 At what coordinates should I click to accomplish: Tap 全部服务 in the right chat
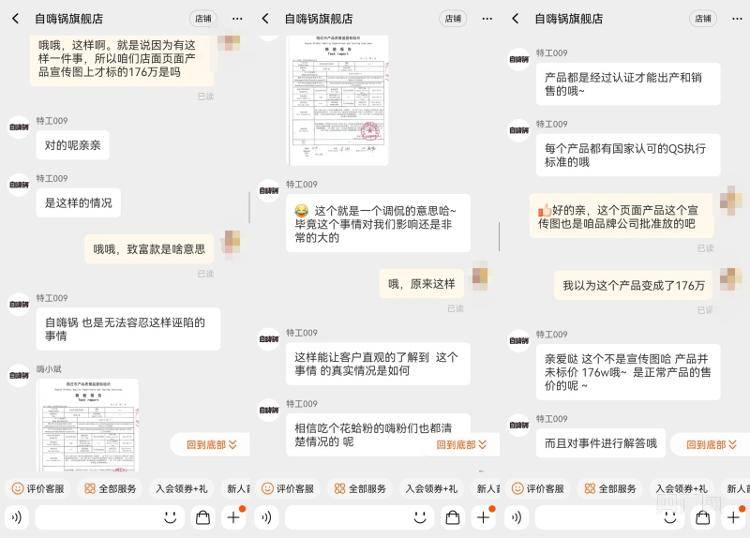610,489
